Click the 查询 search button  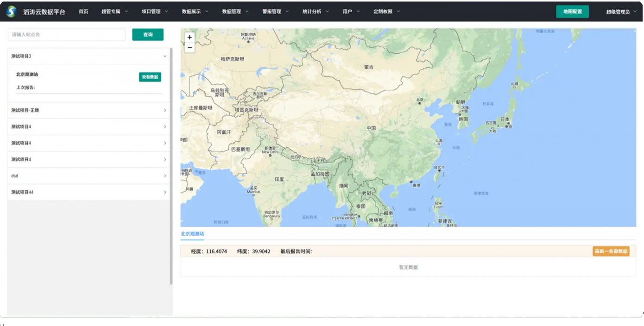pyautogui.click(x=148, y=35)
